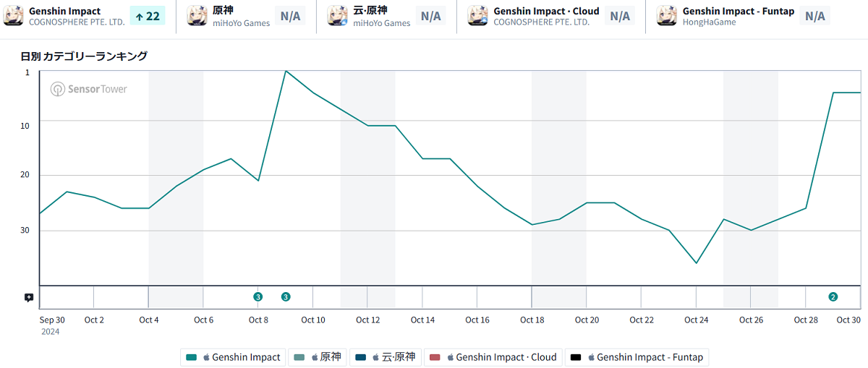This screenshot has width=868, height=368.
Task: Toggle the 原神 legend series
Action: (x=318, y=357)
